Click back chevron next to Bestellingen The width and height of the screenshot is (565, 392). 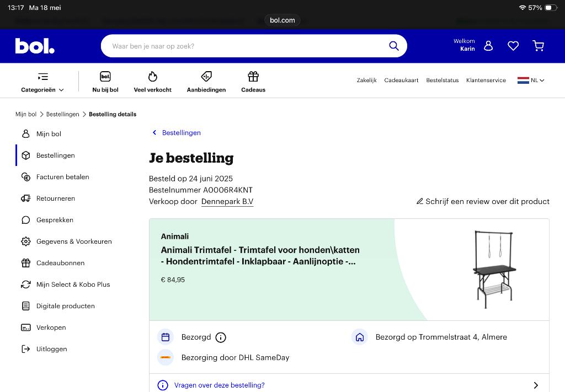pos(154,132)
